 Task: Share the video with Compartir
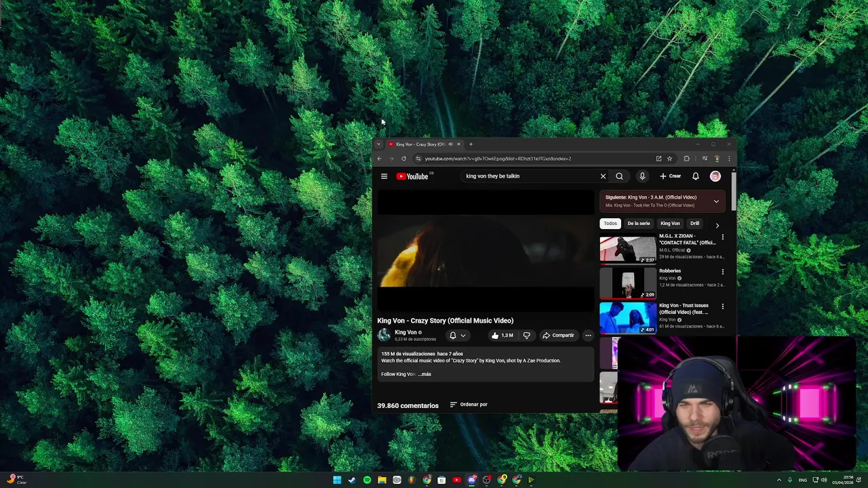click(x=558, y=335)
